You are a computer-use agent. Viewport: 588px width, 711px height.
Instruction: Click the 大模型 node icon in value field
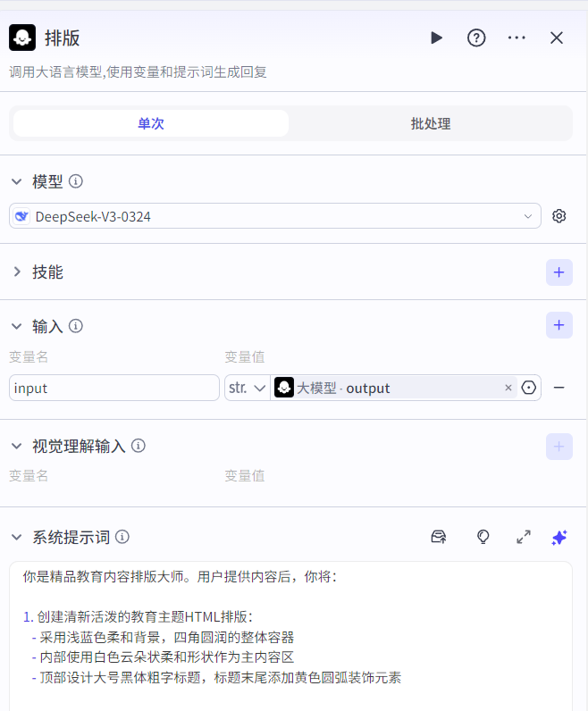[284, 388]
